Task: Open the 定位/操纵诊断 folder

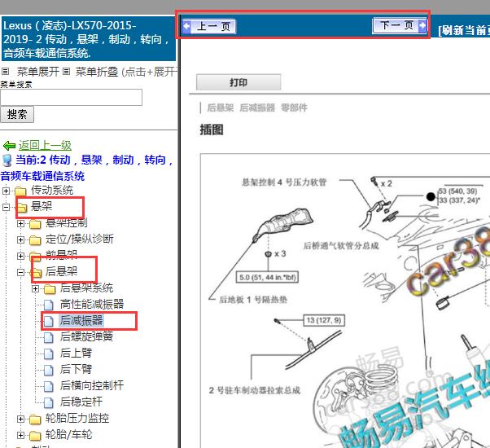Action: pyautogui.click(x=80, y=239)
